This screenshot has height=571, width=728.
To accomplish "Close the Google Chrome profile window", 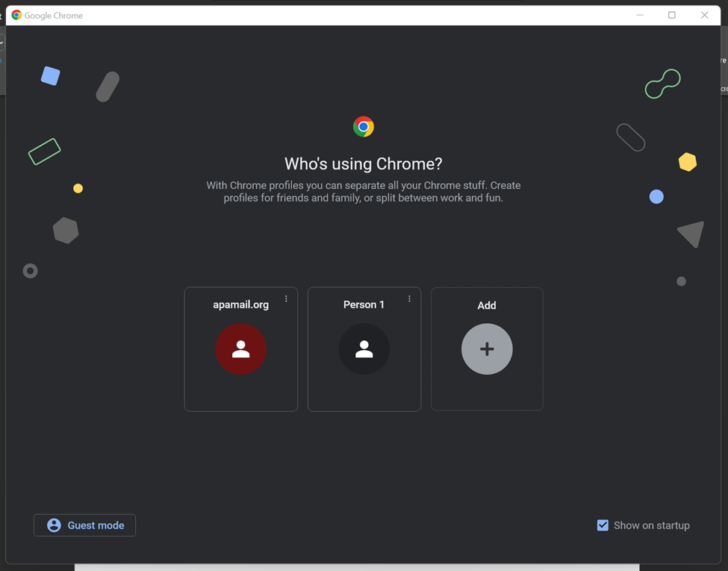I will [704, 15].
